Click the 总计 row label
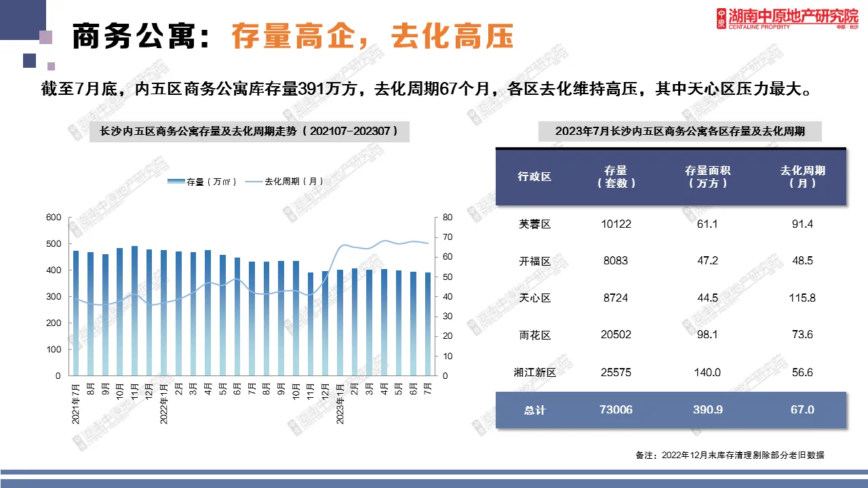Image resolution: width=868 pixels, height=488 pixels. pyautogui.click(x=534, y=410)
